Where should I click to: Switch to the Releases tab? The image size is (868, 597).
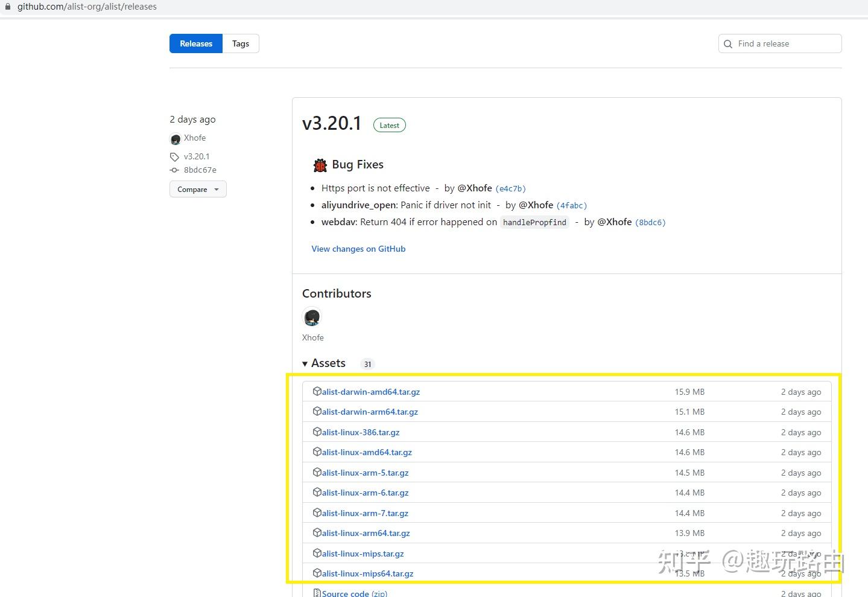pos(196,43)
